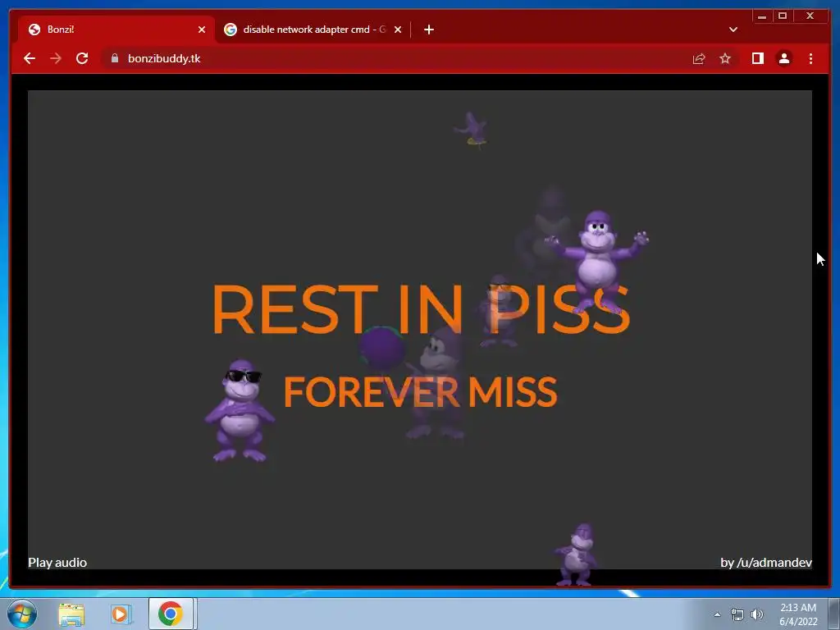Open the Chrome profile menu
The height and width of the screenshot is (630, 840).
coord(784,58)
